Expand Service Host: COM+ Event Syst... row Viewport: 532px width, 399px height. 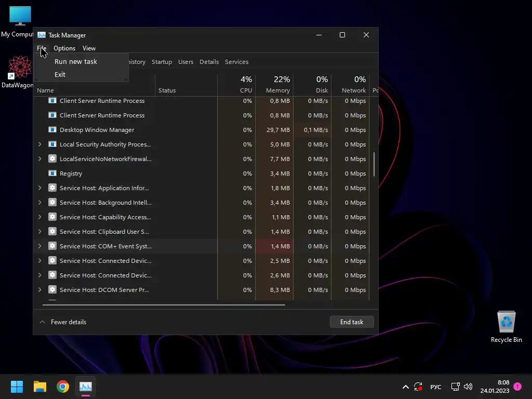click(x=39, y=246)
